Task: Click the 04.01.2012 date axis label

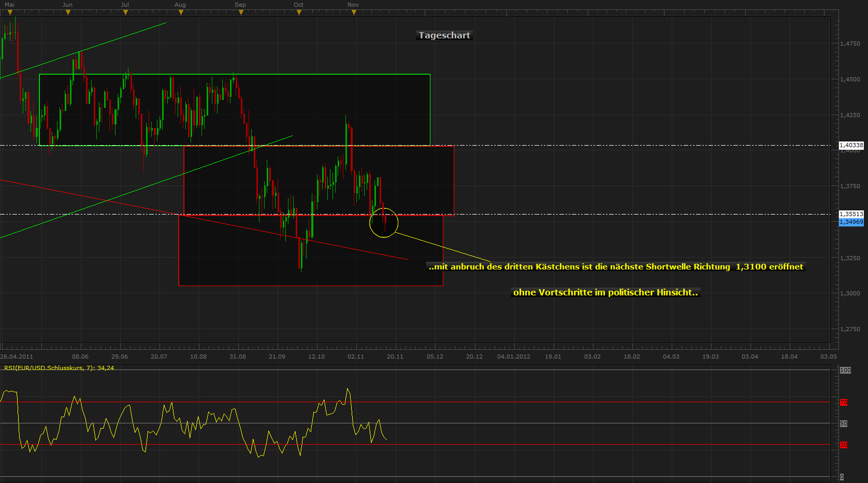Action: [x=514, y=357]
